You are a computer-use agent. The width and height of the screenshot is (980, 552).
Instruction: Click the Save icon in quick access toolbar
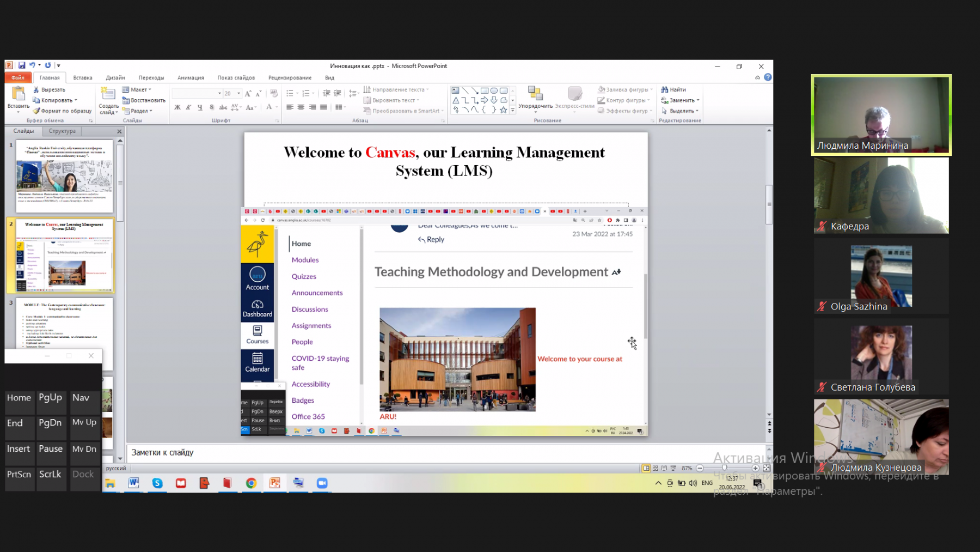(x=22, y=65)
